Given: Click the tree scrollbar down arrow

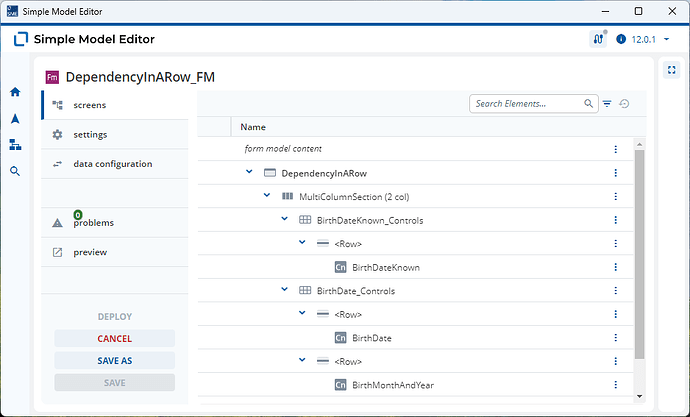Looking at the screenshot, I should tap(639, 396).
